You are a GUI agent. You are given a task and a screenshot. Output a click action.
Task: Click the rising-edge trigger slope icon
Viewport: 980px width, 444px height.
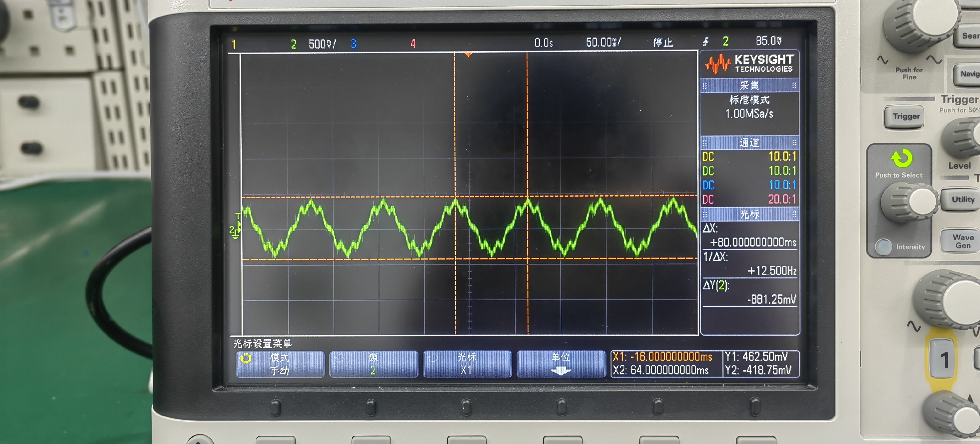pos(706,41)
